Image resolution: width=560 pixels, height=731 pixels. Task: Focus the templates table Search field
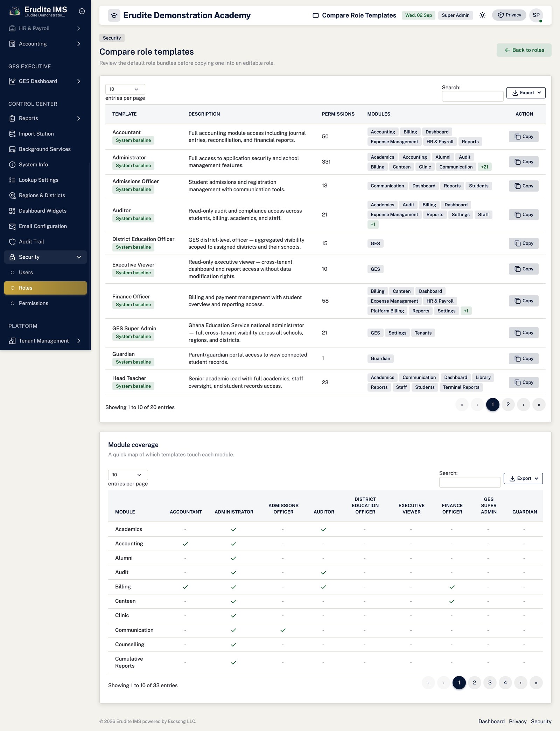[x=472, y=96]
